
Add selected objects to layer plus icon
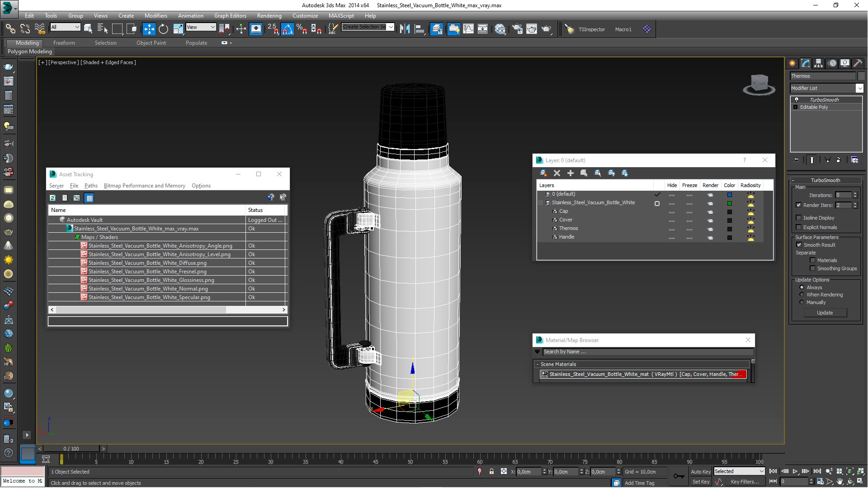pyautogui.click(x=571, y=173)
